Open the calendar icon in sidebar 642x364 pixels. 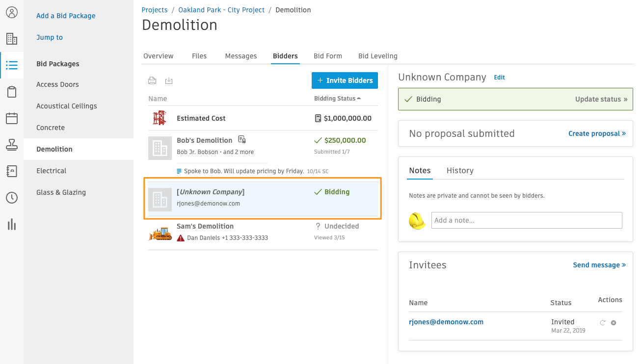tap(11, 118)
